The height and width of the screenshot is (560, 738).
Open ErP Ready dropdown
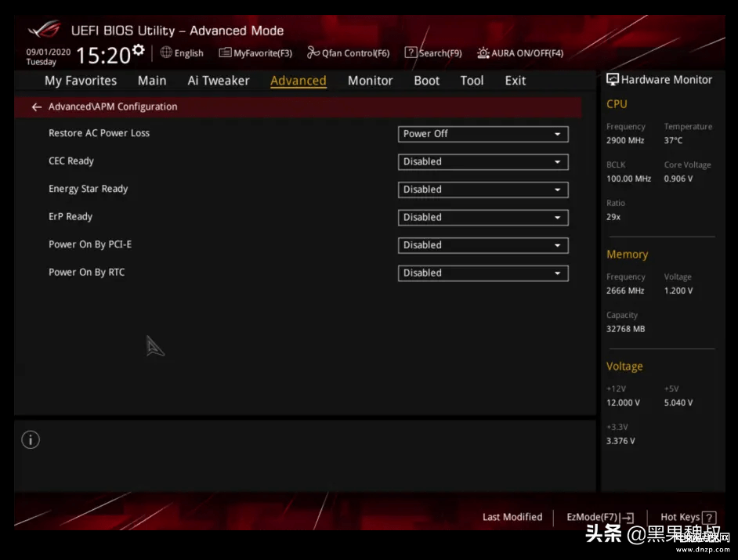point(483,218)
